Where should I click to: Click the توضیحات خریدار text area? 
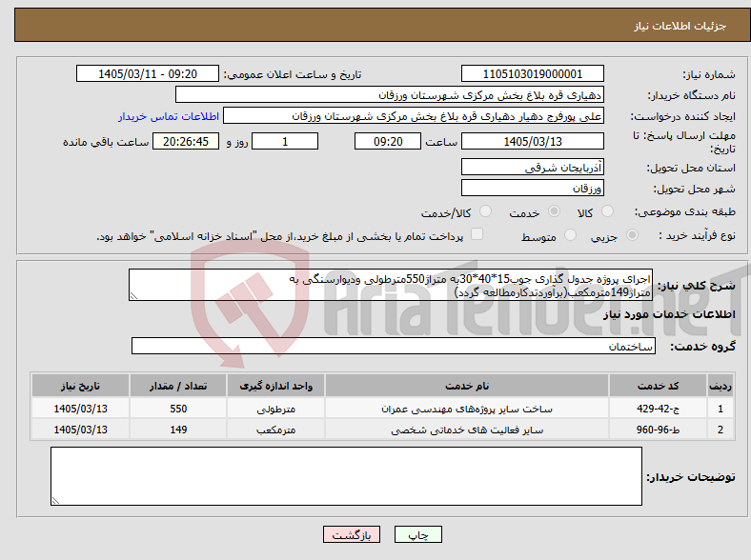tap(346, 476)
